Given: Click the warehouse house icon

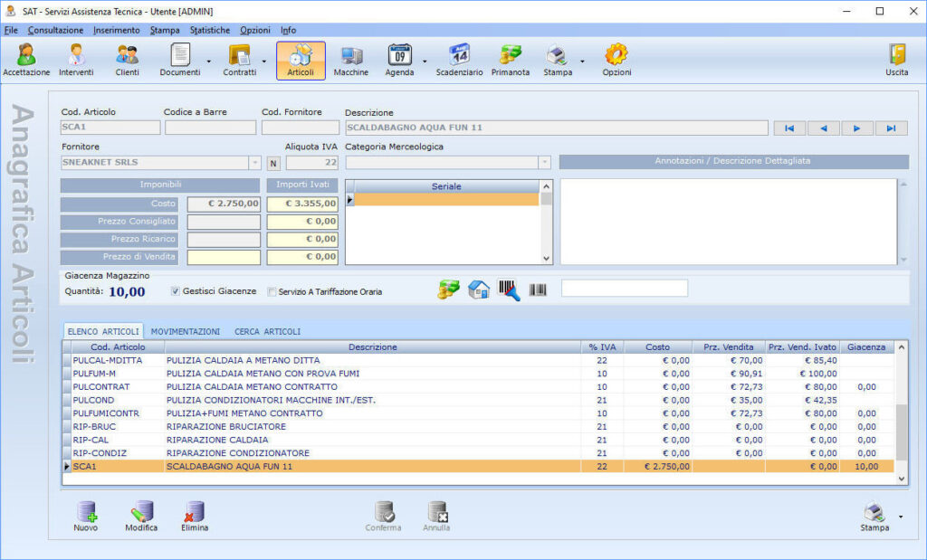Looking at the screenshot, I should pos(479,290).
